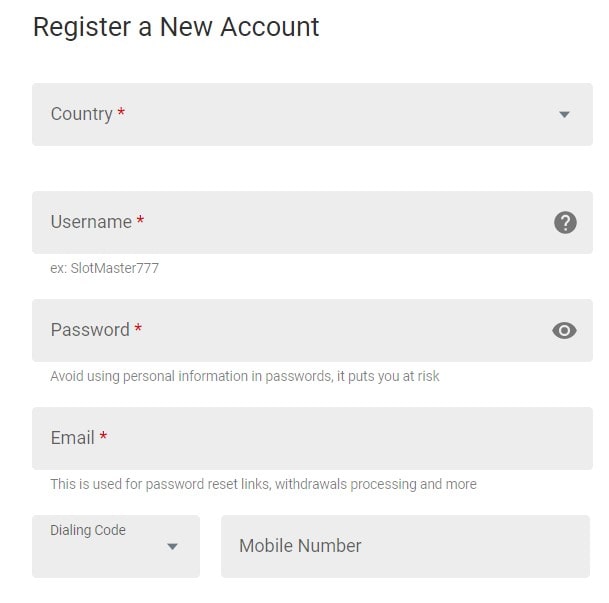Open the Username help question-mark icon
This screenshot has width=609, height=603.
(565, 222)
